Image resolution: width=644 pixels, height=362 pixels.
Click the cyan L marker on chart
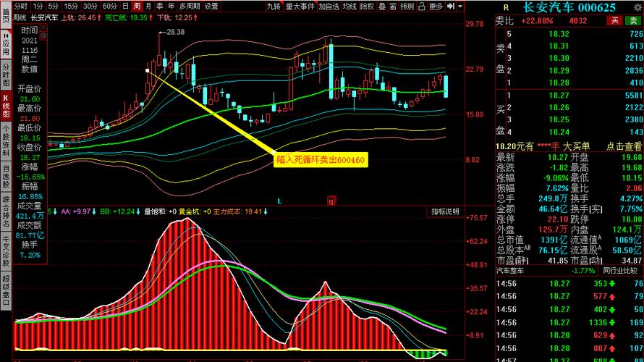pyautogui.click(x=279, y=201)
